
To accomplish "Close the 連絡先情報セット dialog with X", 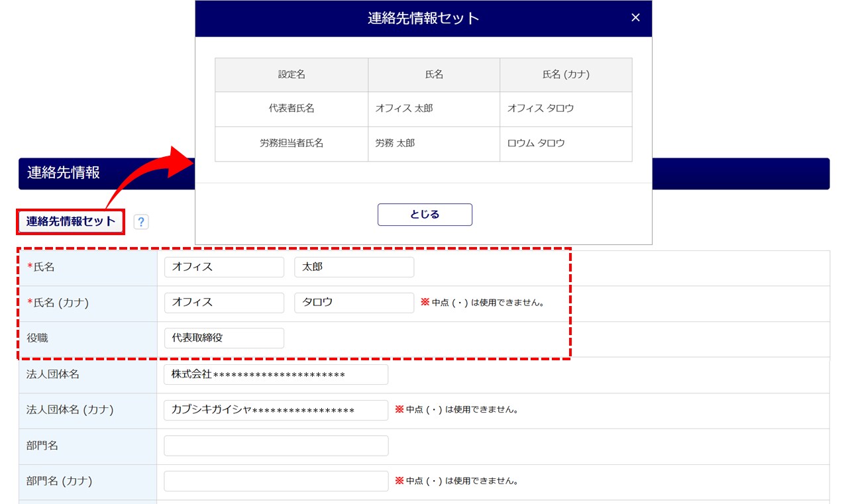I will point(635,18).
